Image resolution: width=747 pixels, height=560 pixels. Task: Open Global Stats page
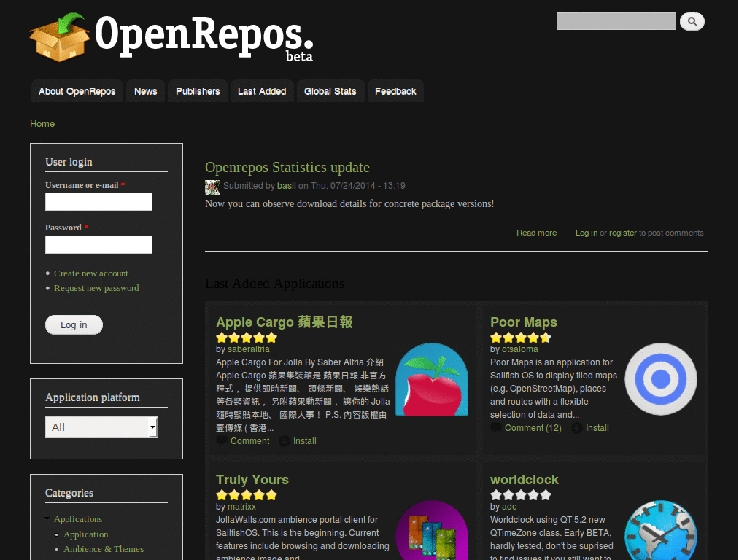pos(330,91)
